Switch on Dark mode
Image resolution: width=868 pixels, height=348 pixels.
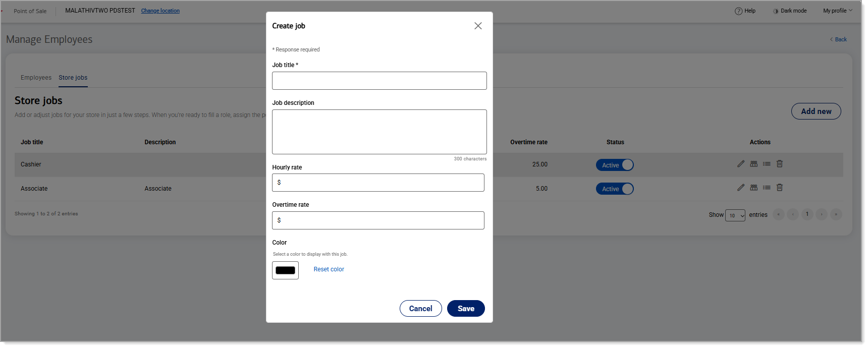click(790, 11)
